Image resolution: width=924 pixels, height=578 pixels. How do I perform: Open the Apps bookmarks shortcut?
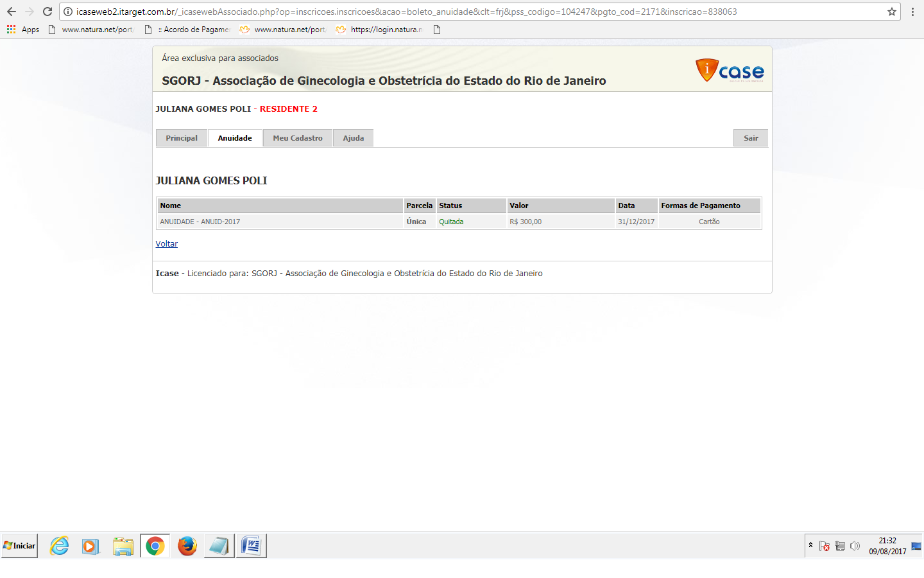coord(23,30)
